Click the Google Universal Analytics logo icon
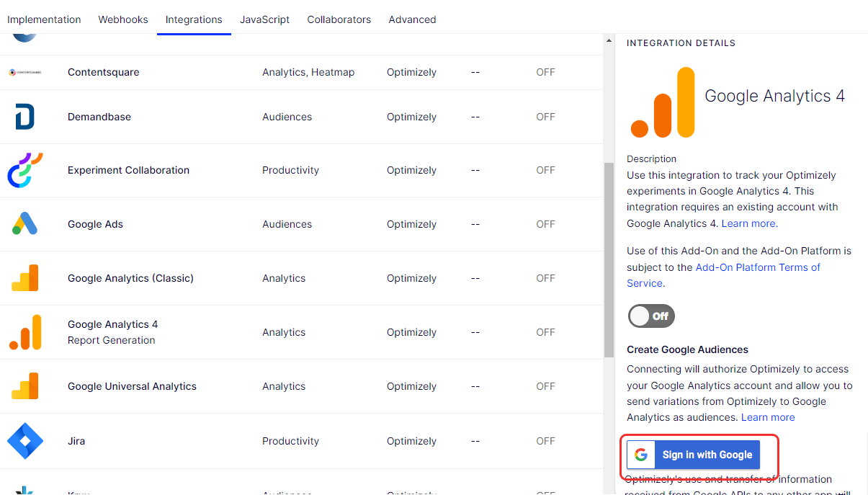Image resolution: width=868 pixels, height=495 pixels. point(25,386)
